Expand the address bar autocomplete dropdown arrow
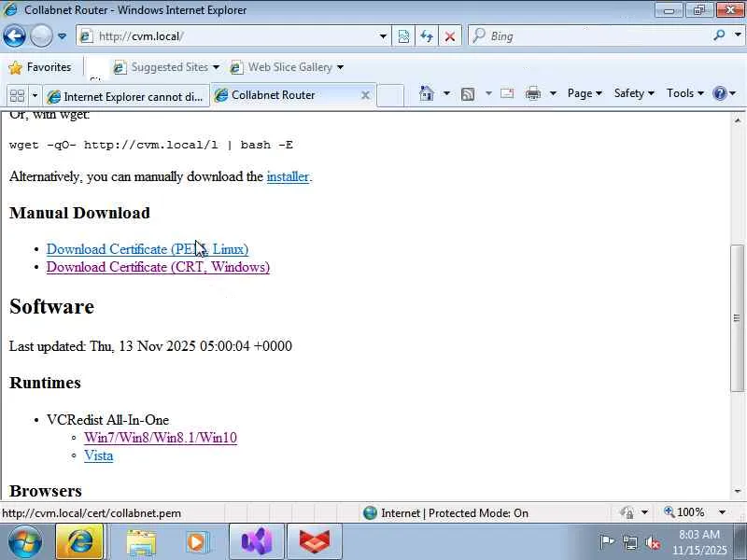Screen dimensions: 747x560 pos(383,36)
